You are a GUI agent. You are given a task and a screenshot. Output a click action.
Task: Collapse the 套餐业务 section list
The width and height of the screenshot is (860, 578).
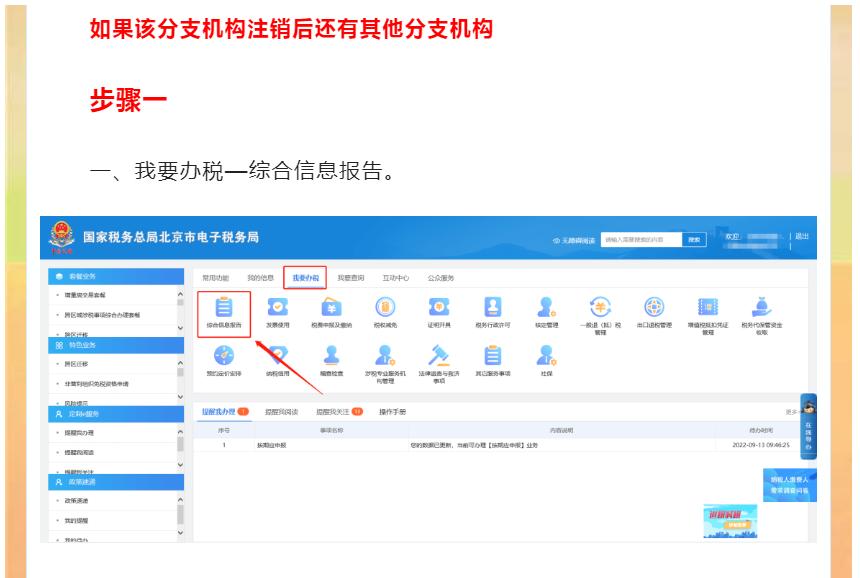coord(178,294)
